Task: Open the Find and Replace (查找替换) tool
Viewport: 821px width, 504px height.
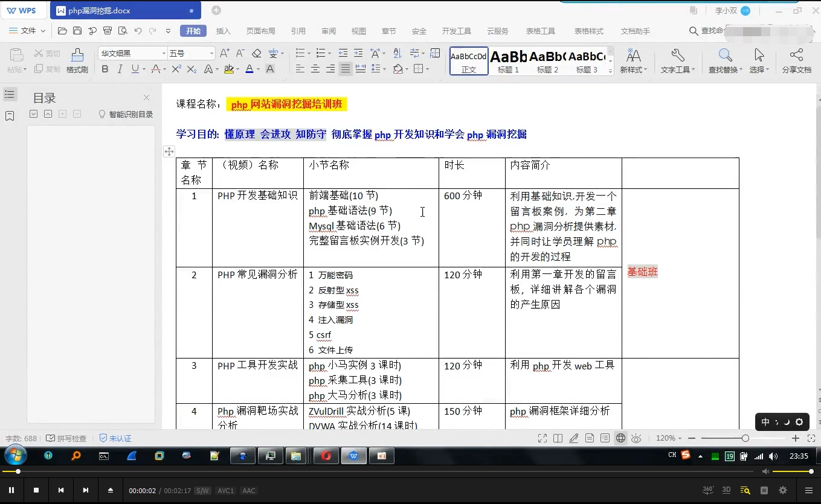Action: coord(724,58)
